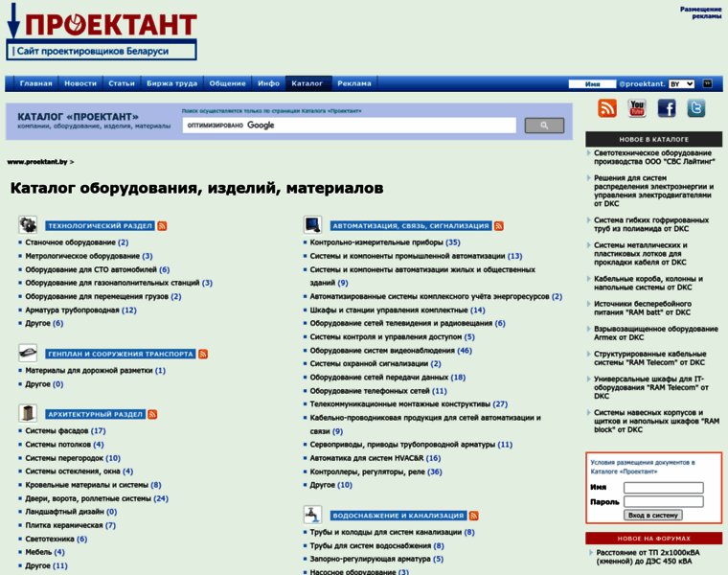This screenshot has width=728, height=575.
Task: Click the Автоматизация, связь, сигнализация monitor icon
Action: pyautogui.click(x=312, y=225)
